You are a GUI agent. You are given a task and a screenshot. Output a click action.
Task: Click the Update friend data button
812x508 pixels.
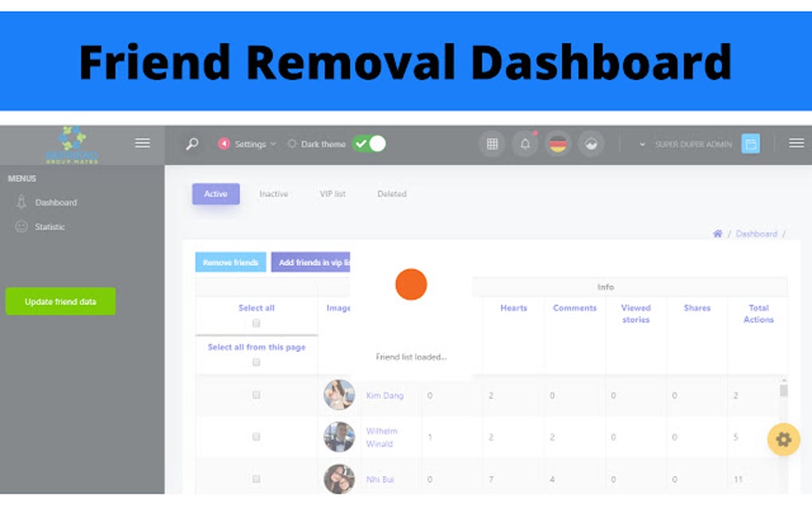pos(60,300)
